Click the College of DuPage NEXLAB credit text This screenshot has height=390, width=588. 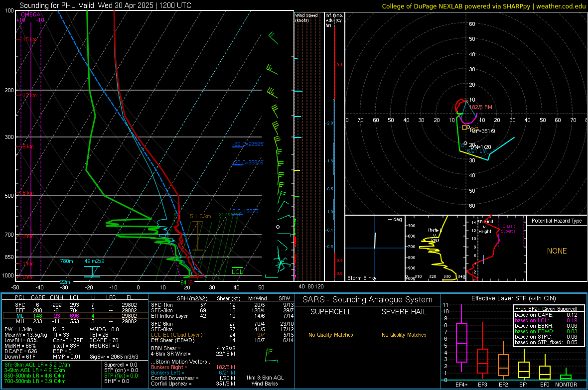click(483, 6)
